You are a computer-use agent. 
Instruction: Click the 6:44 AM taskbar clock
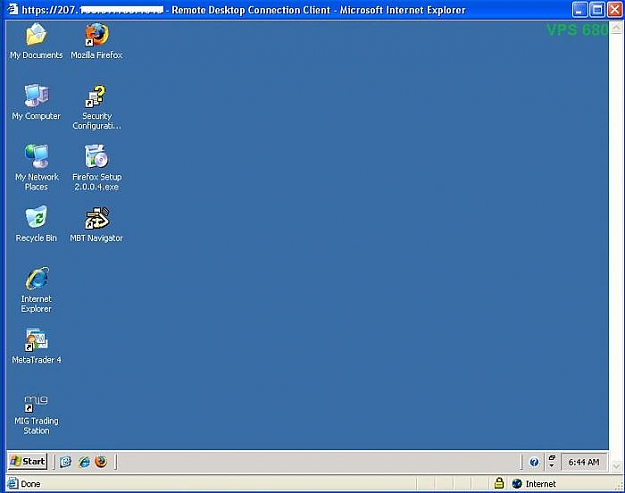point(584,462)
